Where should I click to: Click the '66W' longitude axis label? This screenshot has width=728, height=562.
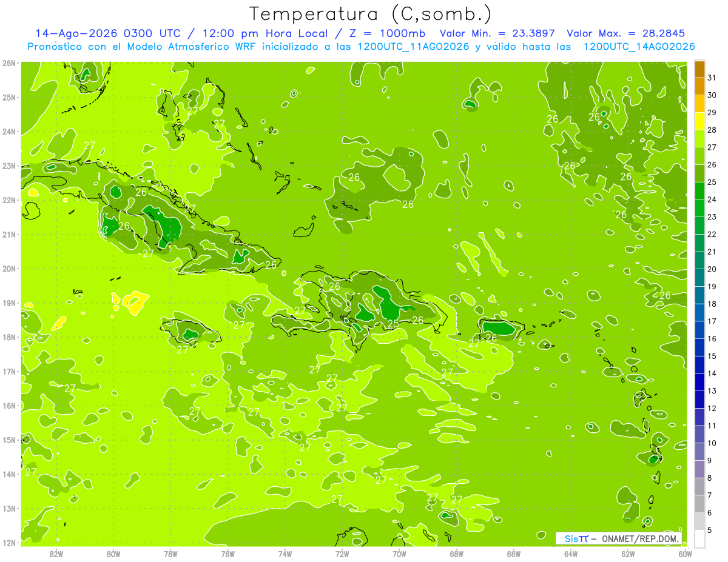[x=514, y=554]
